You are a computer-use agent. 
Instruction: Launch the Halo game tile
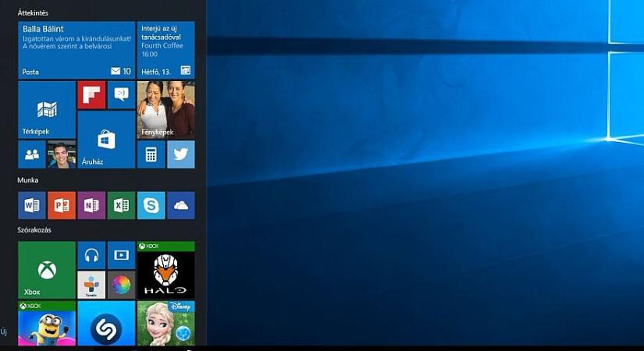[165, 270]
